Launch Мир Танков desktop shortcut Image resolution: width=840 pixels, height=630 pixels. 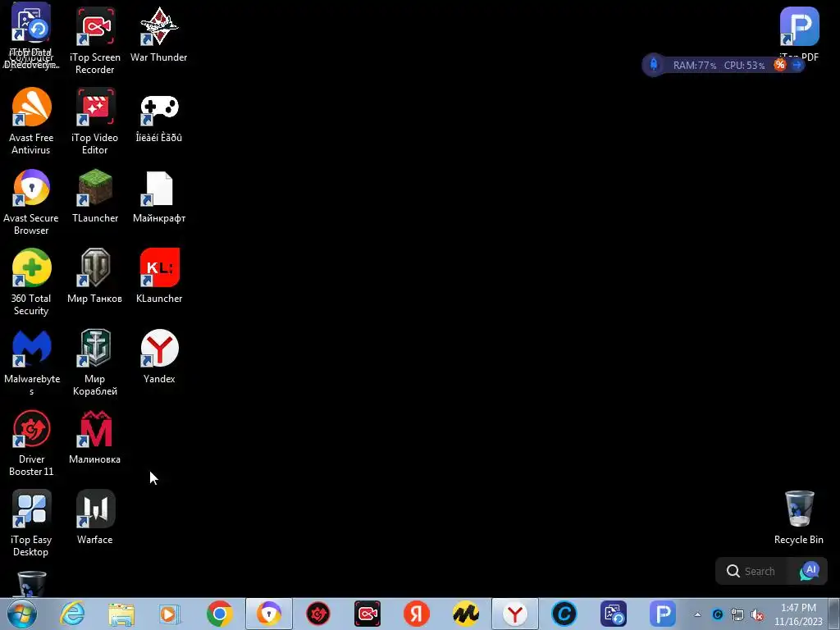click(x=95, y=276)
